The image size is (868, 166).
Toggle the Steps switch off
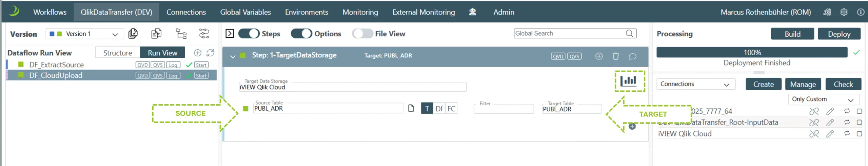point(249,34)
